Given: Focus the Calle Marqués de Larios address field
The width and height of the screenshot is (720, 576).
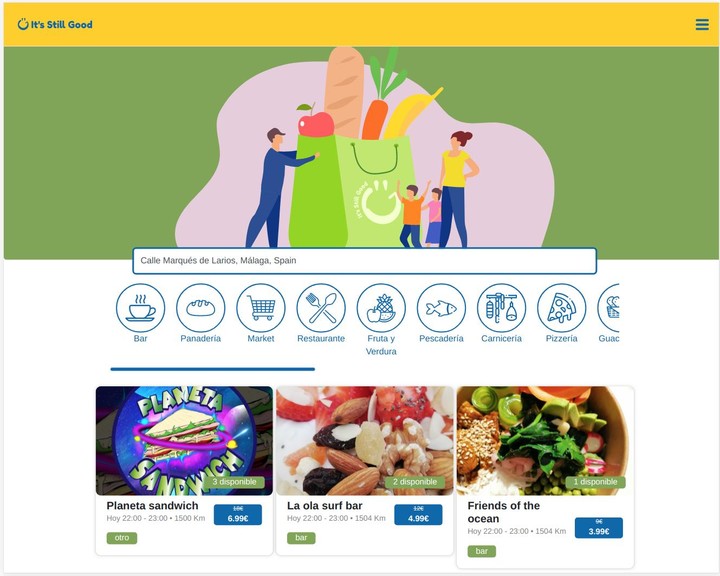Looking at the screenshot, I should click(365, 260).
